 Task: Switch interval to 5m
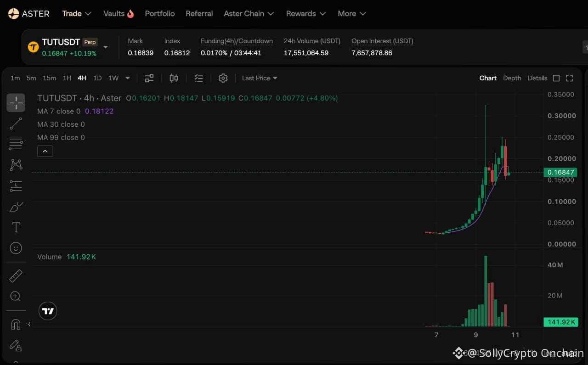pos(31,78)
